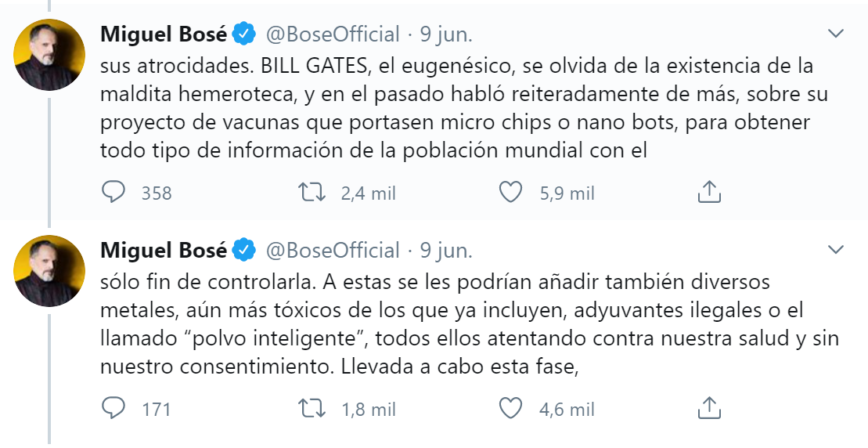Share the second tweet about metales tóxicos
The width and height of the screenshot is (868, 448).
click(708, 408)
